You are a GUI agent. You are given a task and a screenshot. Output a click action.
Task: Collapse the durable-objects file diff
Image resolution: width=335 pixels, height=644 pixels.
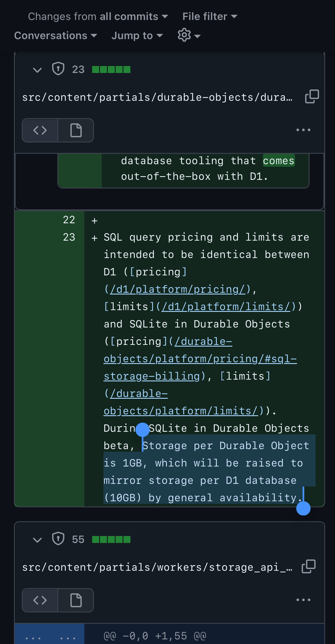37,70
